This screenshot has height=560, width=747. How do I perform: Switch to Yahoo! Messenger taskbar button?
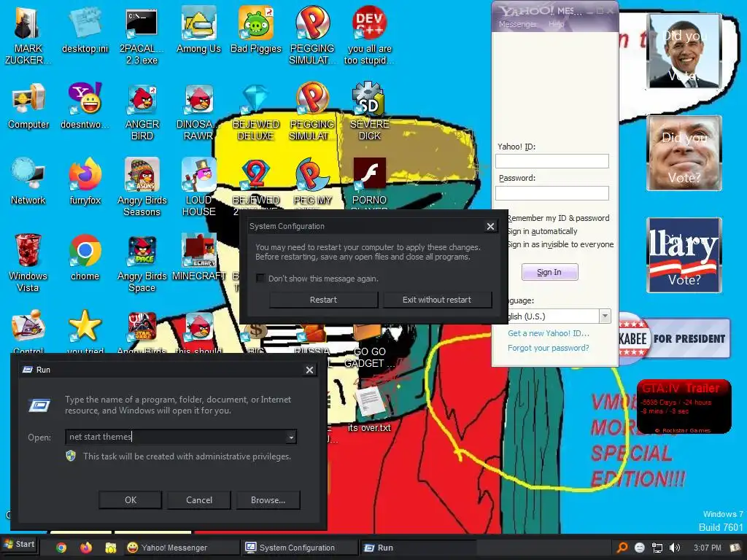(181, 548)
